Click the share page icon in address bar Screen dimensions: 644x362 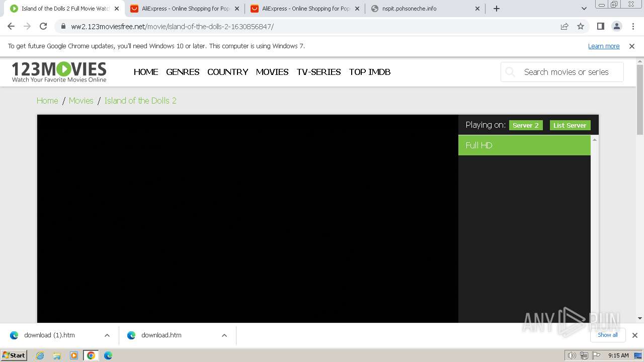coord(565,26)
